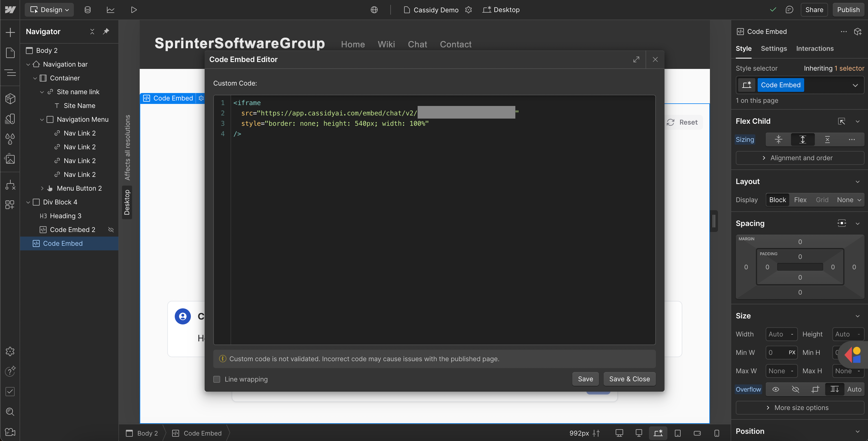Expand the Alignment and order section
The height and width of the screenshot is (441, 868).
[800, 158]
